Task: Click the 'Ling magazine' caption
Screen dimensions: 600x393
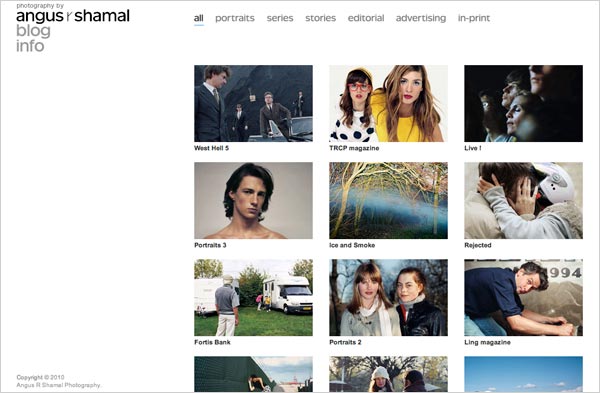Action: click(487, 342)
